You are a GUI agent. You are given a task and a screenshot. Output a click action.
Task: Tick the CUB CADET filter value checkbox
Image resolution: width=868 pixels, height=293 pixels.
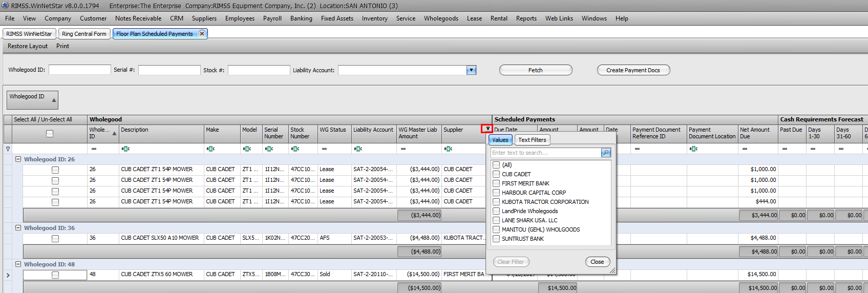[x=496, y=174]
